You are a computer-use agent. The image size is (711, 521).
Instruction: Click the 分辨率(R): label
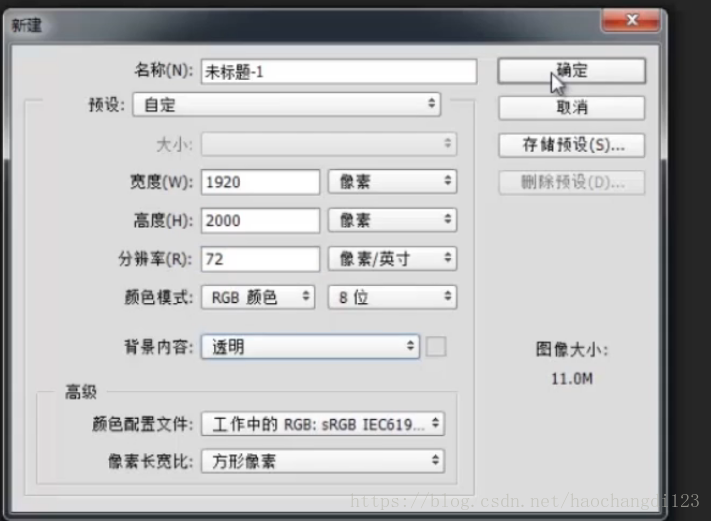pyautogui.click(x=155, y=259)
